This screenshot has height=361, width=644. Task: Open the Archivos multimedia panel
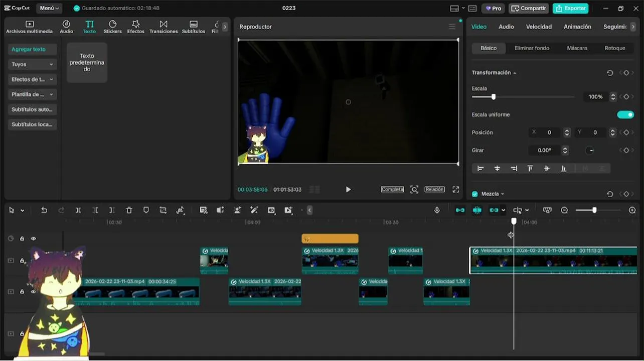[29, 27]
